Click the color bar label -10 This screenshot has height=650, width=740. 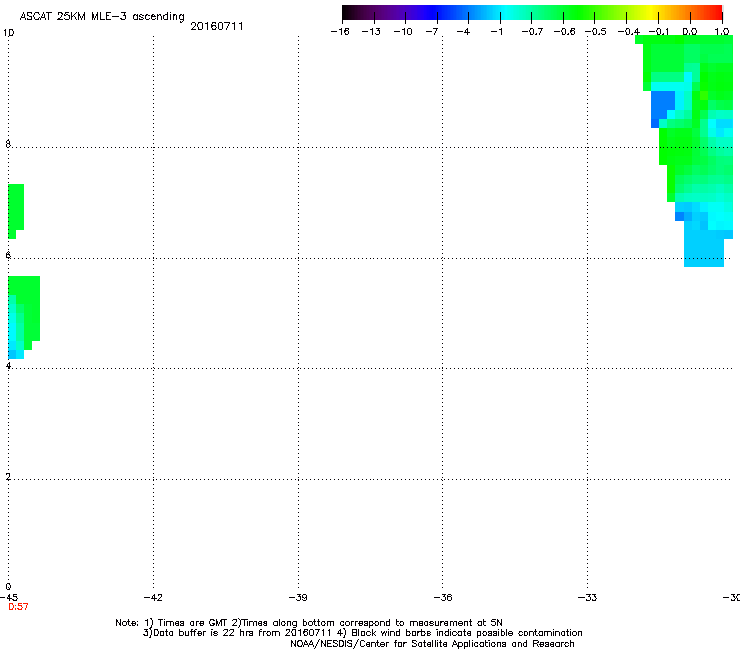click(403, 32)
